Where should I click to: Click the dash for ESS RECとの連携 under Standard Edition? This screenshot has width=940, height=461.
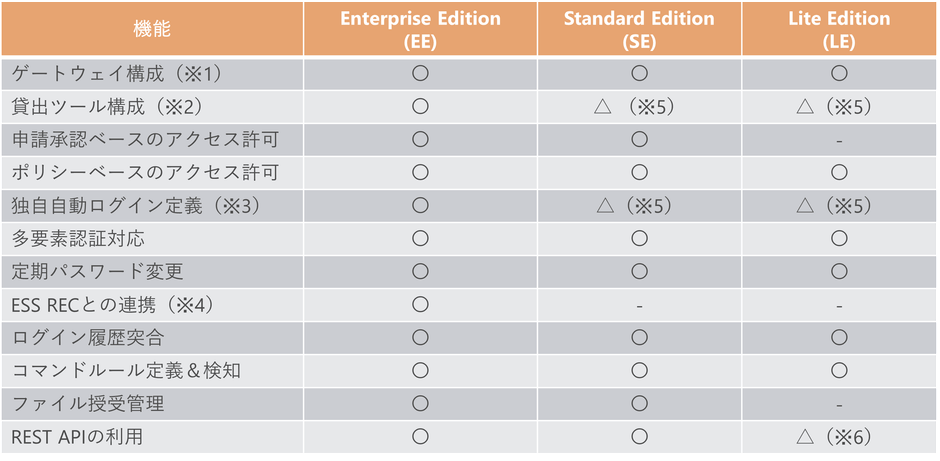click(640, 306)
